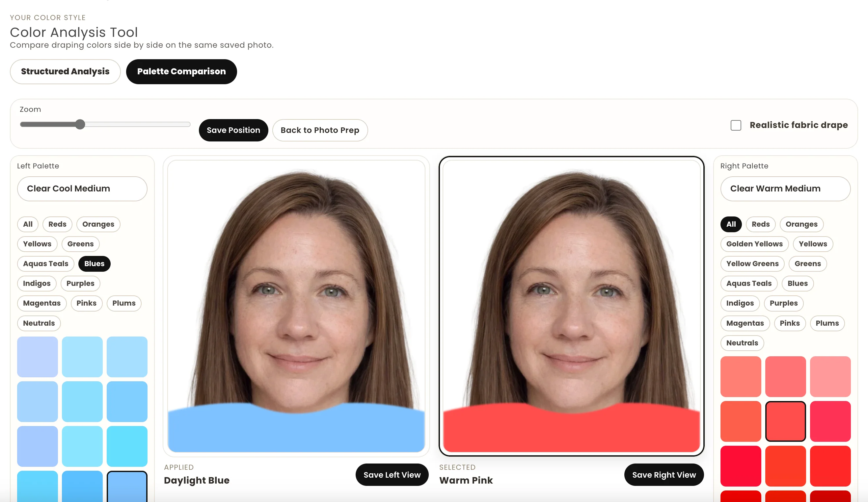
Task: Pick the periwinkle swatch in first blue row
Action: 37,357
